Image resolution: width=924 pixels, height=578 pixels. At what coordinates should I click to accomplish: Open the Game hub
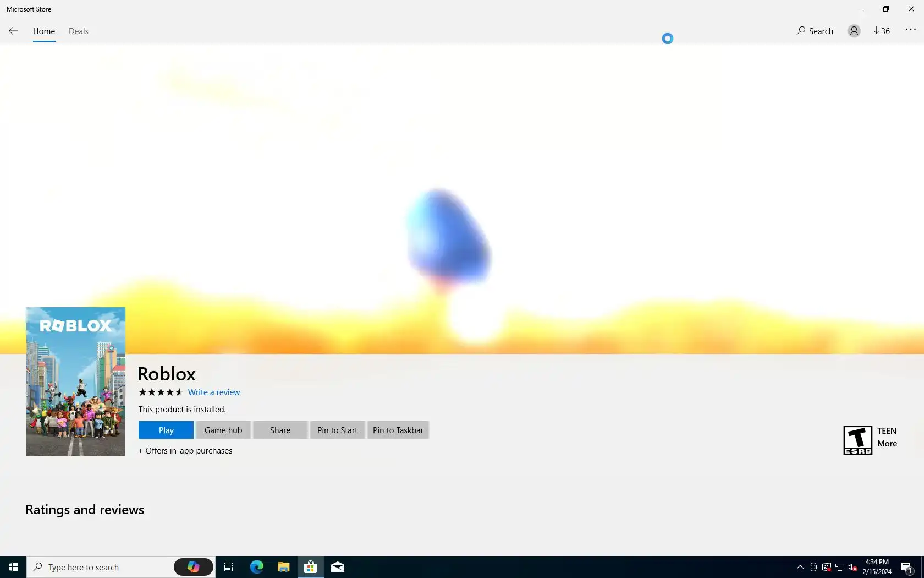click(223, 430)
